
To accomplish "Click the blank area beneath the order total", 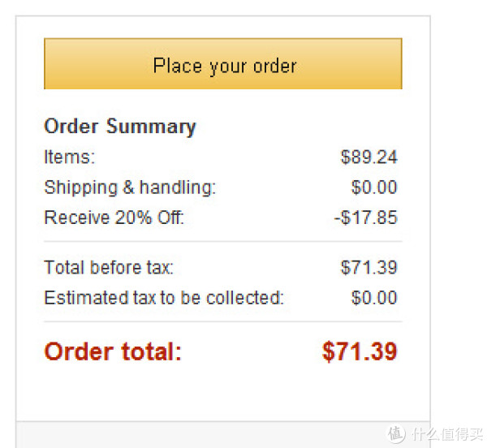I will (223, 393).
